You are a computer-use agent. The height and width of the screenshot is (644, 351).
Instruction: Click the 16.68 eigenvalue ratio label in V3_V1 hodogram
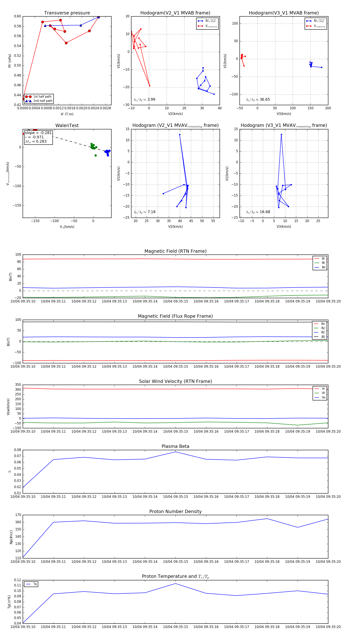(265, 212)
